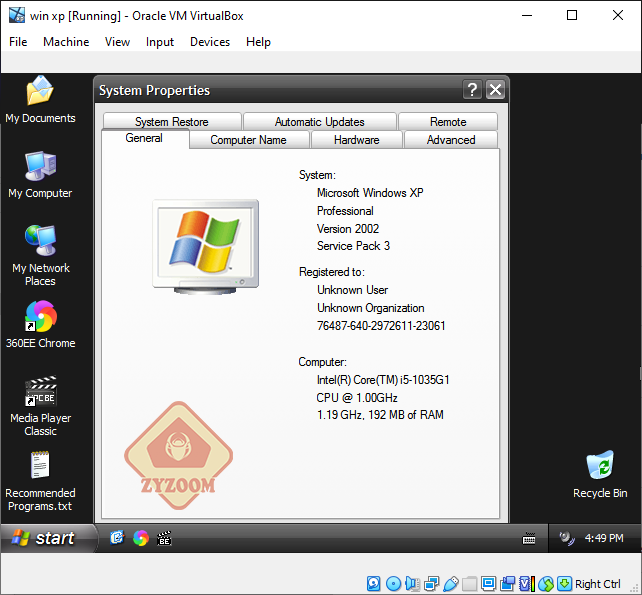Image resolution: width=642 pixels, height=595 pixels.
Task: Click the VirtualBox display indicator icon
Action: (488, 583)
